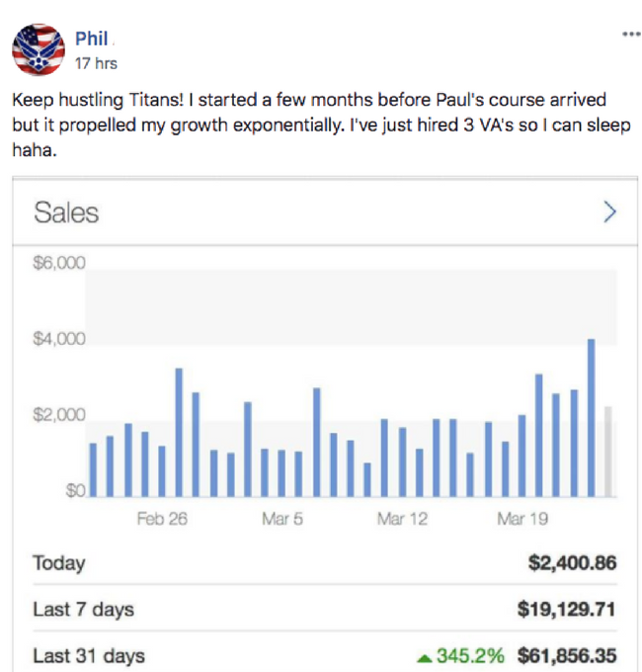This screenshot has height=672, width=642.
Task: Click the Mar 19 axis label
Action: [x=522, y=519]
